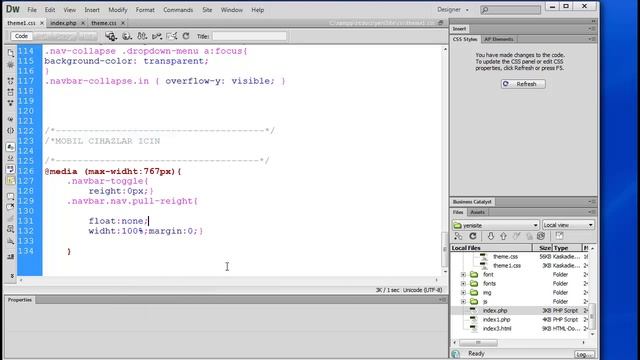Toggle Highlight Invalid Code option

click(x=11, y=158)
